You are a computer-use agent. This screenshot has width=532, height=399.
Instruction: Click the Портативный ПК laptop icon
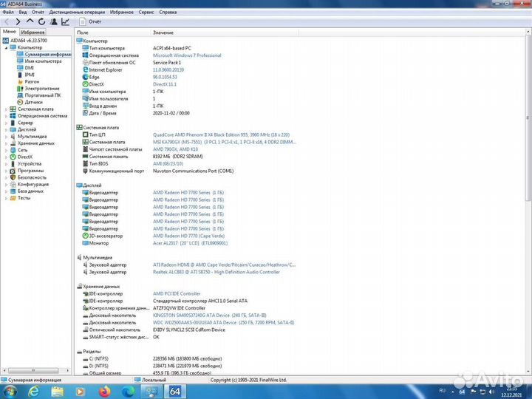pyautogui.click(x=20, y=95)
